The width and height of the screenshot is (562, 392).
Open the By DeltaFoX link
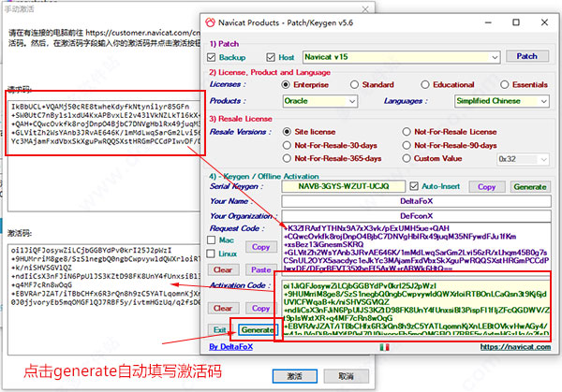pyautogui.click(x=230, y=347)
